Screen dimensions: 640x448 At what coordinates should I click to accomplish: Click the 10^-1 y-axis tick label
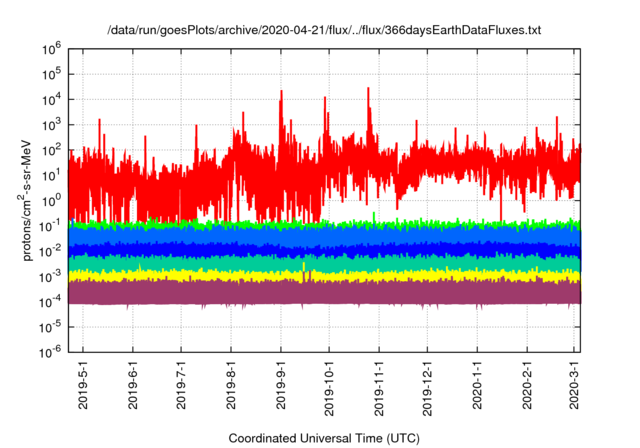(50, 226)
